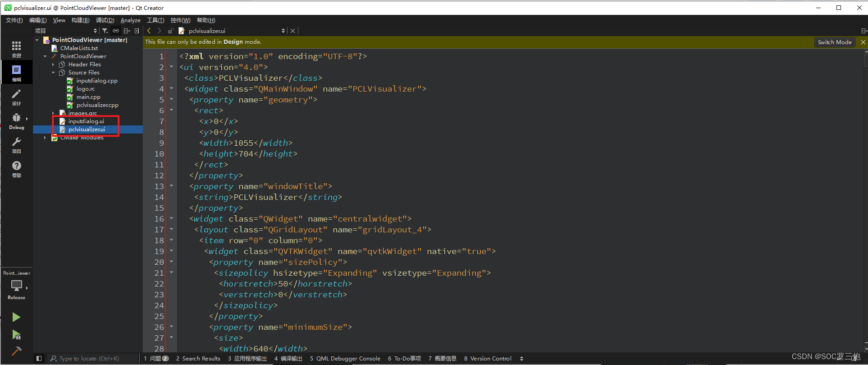The image size is (868, 365).
Task: Open the 控件(W) menu
Action: [x=180, y=20]
